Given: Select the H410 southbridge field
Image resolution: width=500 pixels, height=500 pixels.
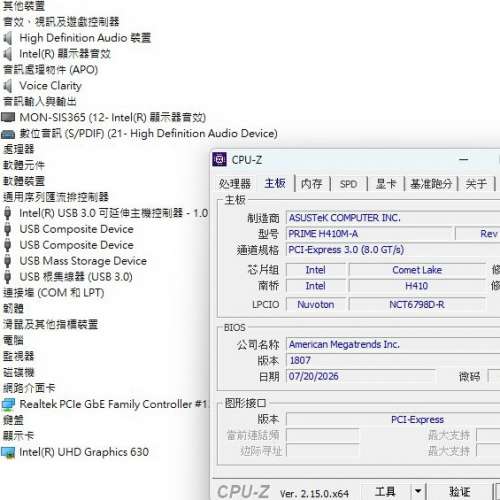Looking at the screenshot, I should pos(417,286).
